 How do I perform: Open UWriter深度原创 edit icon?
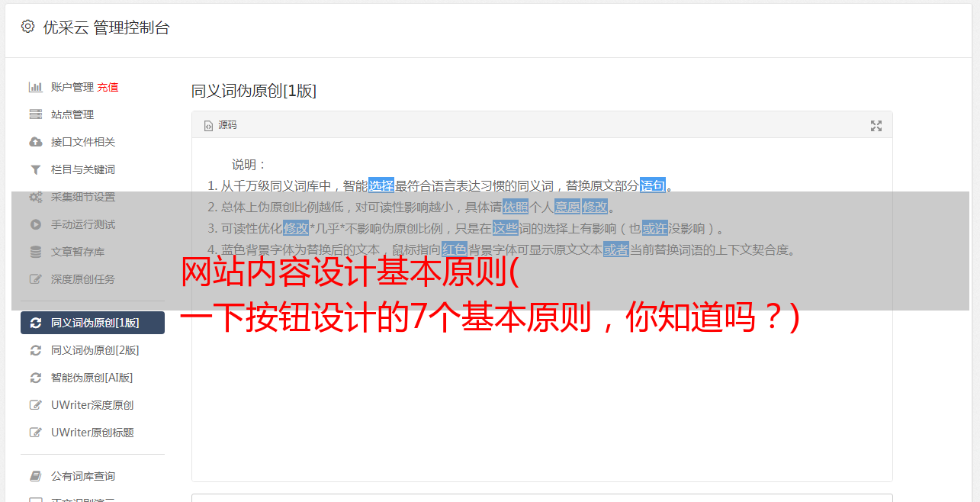(x=35, y=405)
